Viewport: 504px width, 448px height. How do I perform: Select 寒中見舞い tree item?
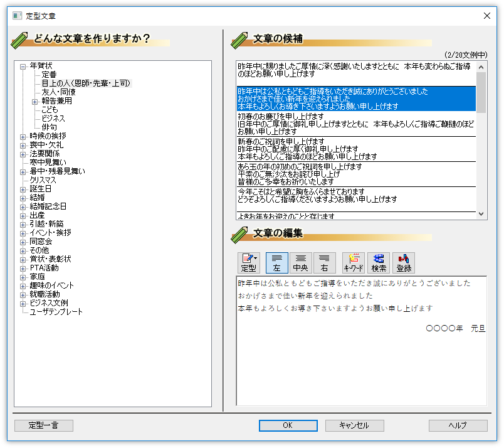pyautogui.click(x=48, y=163)
